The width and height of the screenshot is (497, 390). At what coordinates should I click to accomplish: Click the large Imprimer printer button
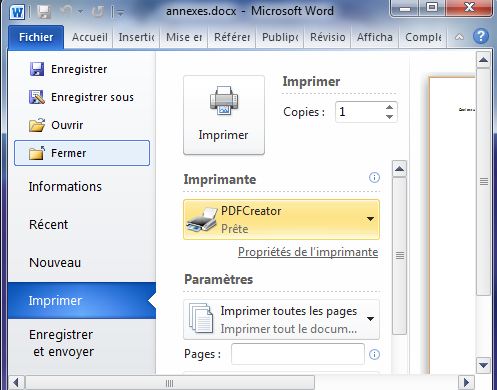pyautogui.click(x=224, y=115)
